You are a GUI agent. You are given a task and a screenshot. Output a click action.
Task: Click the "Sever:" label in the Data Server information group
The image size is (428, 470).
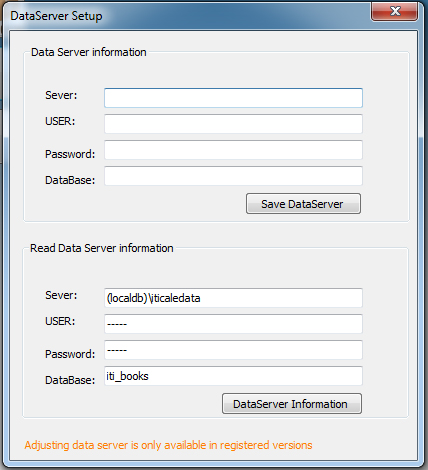pos(61,95)
